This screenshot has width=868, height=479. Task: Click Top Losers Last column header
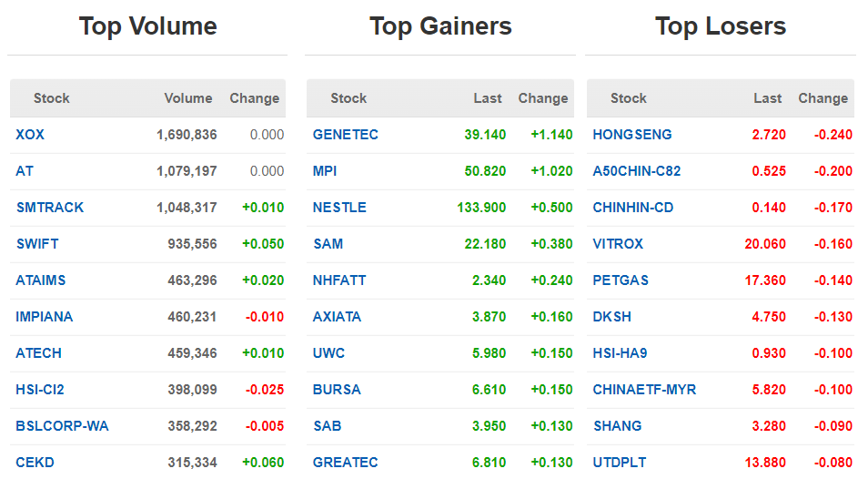click(767, 98)
